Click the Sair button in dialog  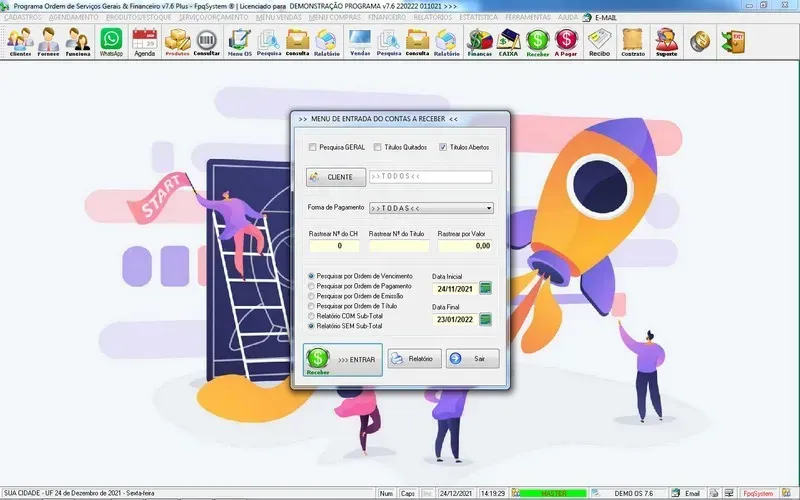click(472, 359)
